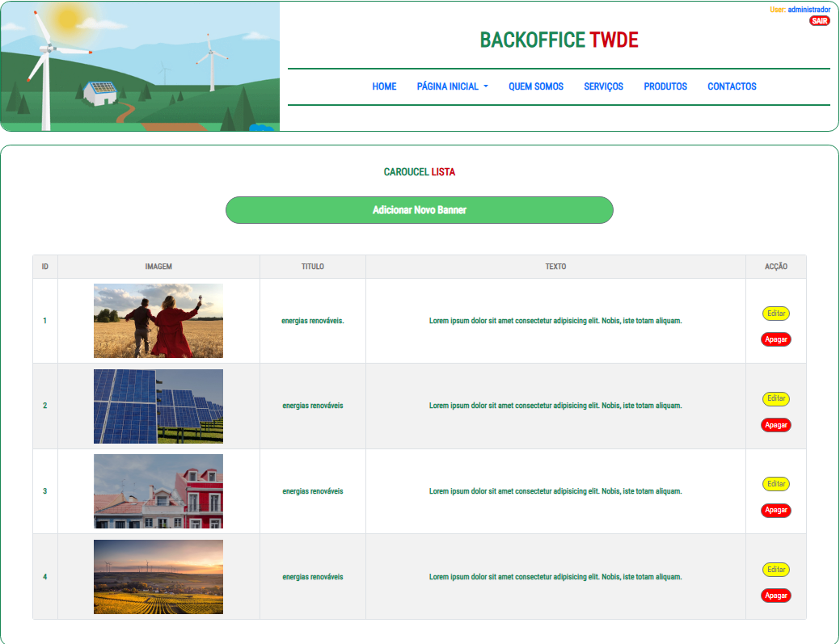Select the Produtos menu item
Screen dimensions: 840x644
tap(665, 86)
